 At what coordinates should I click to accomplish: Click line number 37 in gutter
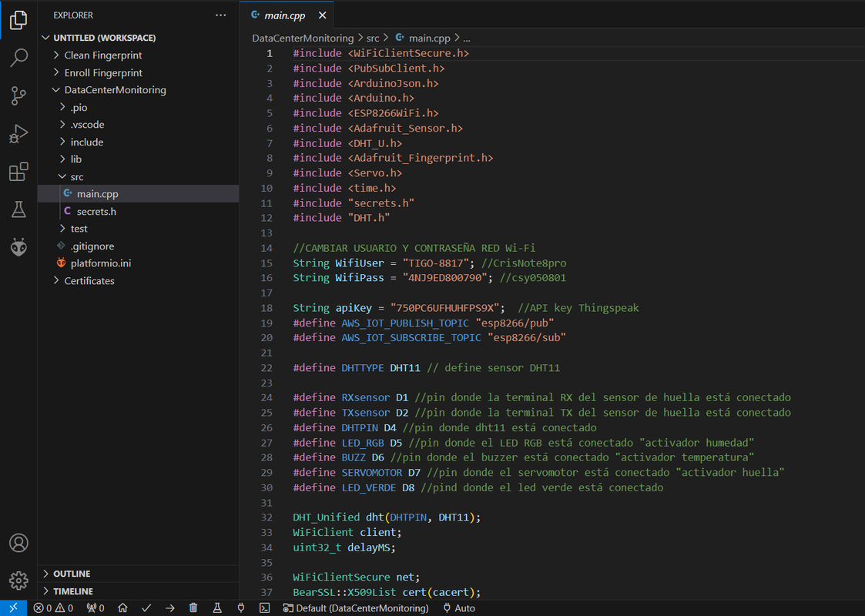point(267,592)
